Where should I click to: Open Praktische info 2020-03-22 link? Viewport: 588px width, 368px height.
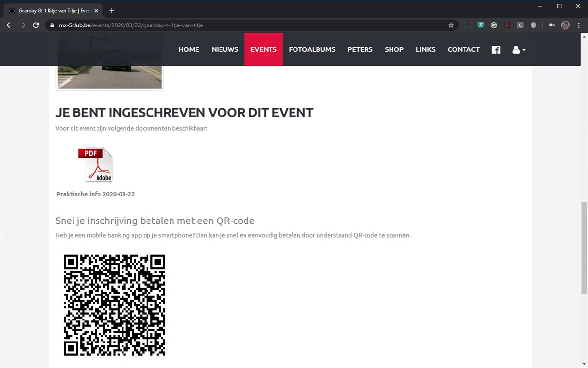96,194
